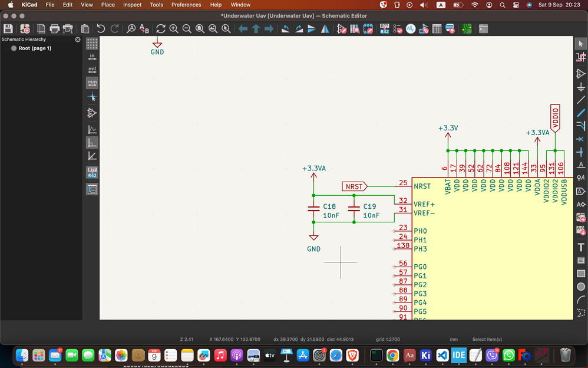Toggle grid display on canvas
This screenshot has width=588, height=368.
[x=92, y=44]
